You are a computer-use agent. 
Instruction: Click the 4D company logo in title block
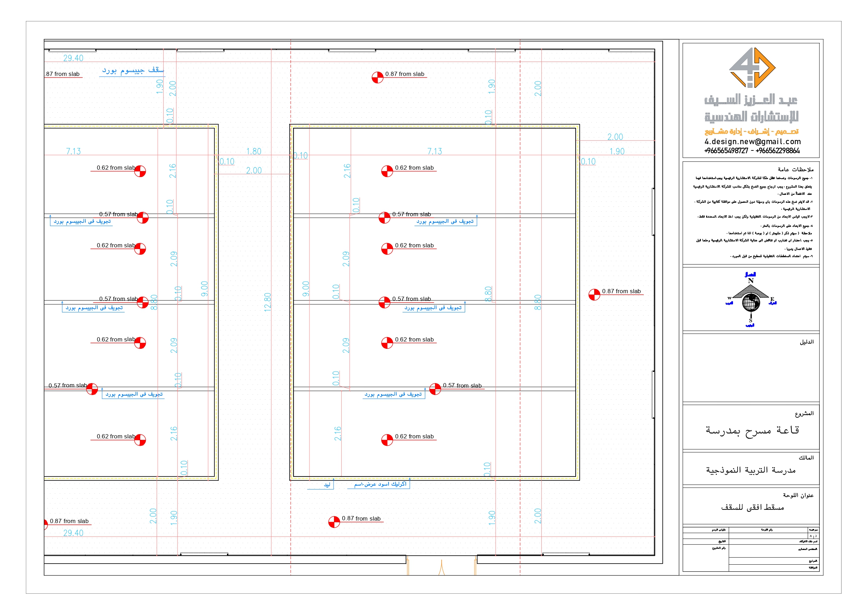752,68
